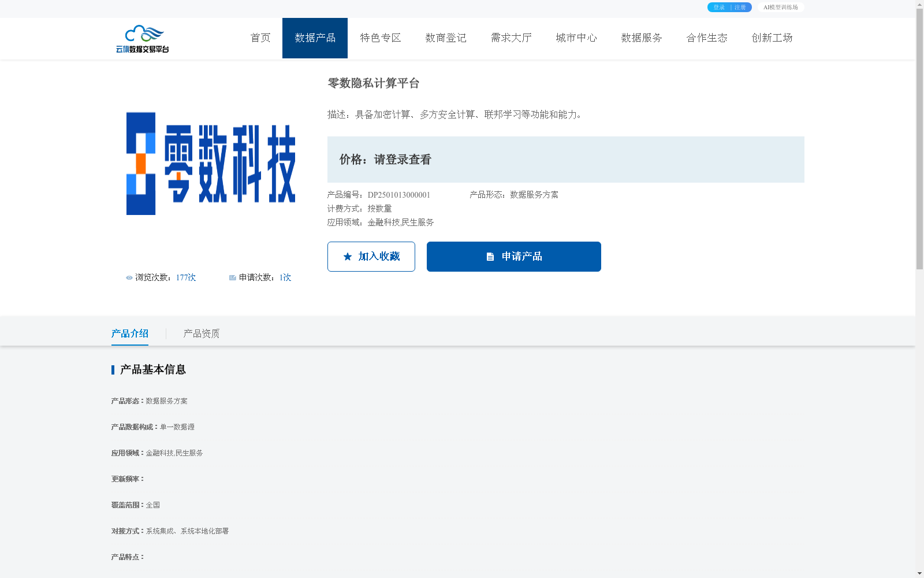Image resolution: width=924 pixels, height=578 pixels.
Task: Click the 登录 link at top
Action: (719, 8)
